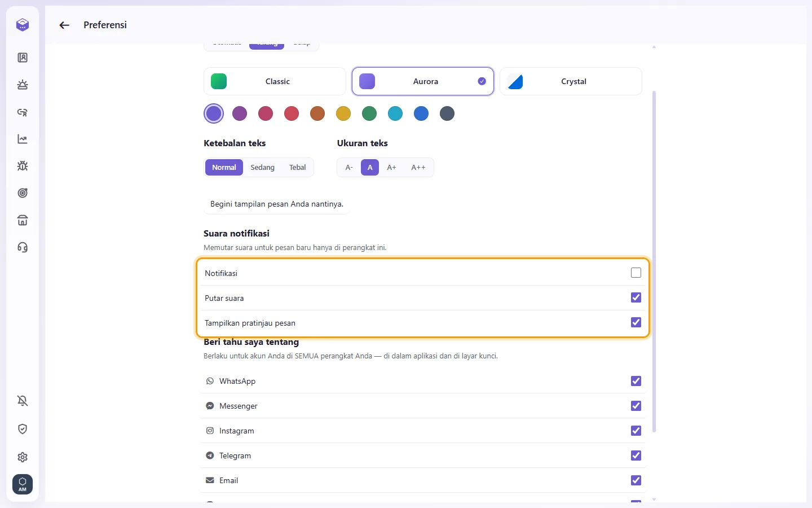This screenshot has width=812, height=508.
Task: Click the shield icon in the sidebar
Action: click(23, 429)
